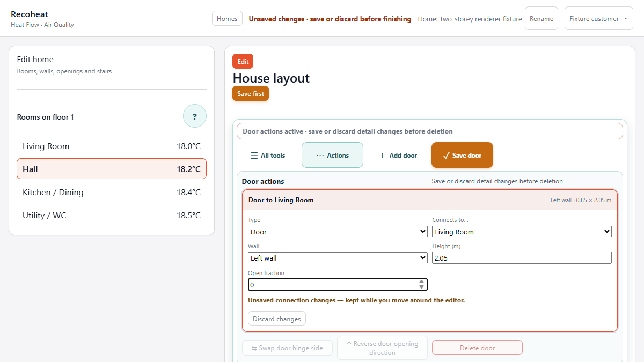Image resolution: width=644 pixels, height=362 pixels.
Task: Click 'Unsaved connection changes' notice text
Action: (x=356, y=300)
